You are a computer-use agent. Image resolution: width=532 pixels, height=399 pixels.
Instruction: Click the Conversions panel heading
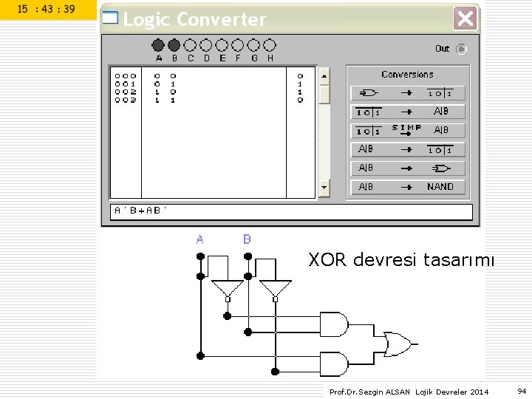407,75
